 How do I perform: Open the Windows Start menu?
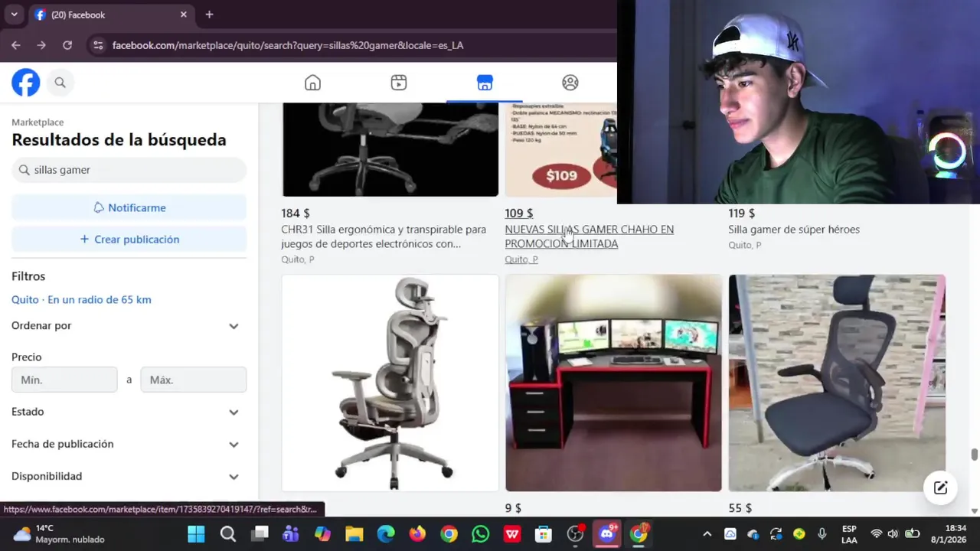coord(196,533)
